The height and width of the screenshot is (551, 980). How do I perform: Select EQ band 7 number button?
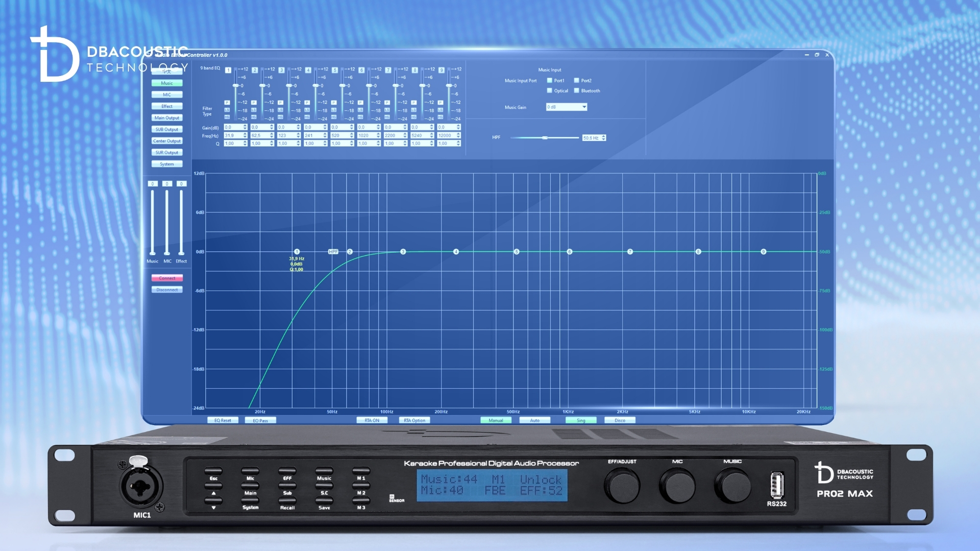388,70
